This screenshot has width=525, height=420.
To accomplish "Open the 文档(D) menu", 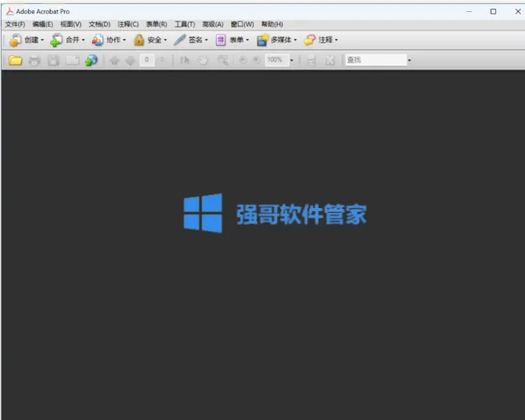I will (x=99, y=24).
